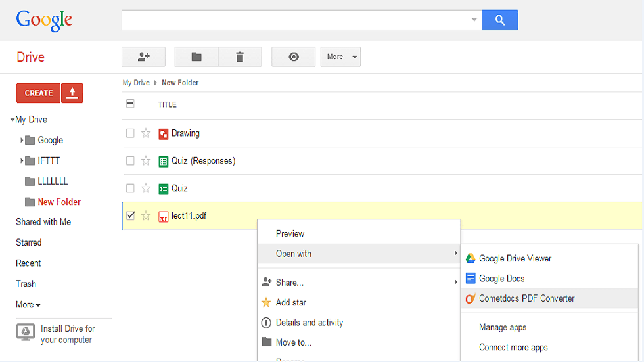Click the Quiz (Responses) spreadsheet icon
This screenshot has width=644, height=362.
[x=164, y=162]
